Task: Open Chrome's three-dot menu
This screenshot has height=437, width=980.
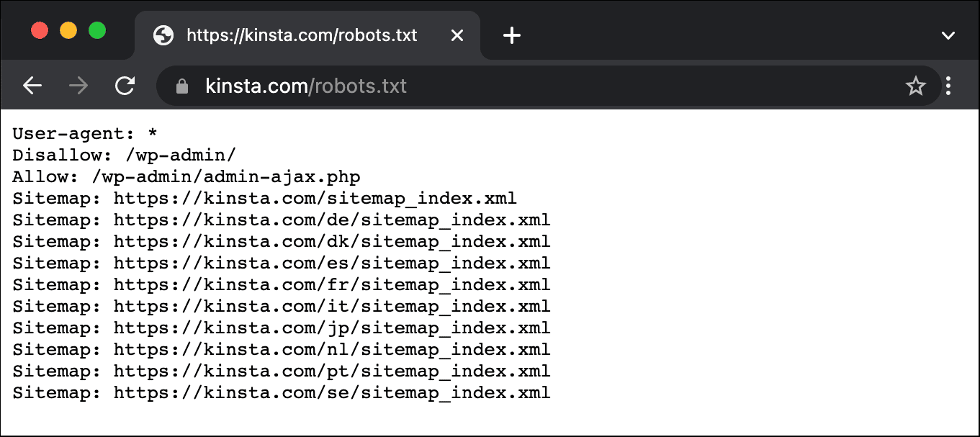Action: (949, 85)
